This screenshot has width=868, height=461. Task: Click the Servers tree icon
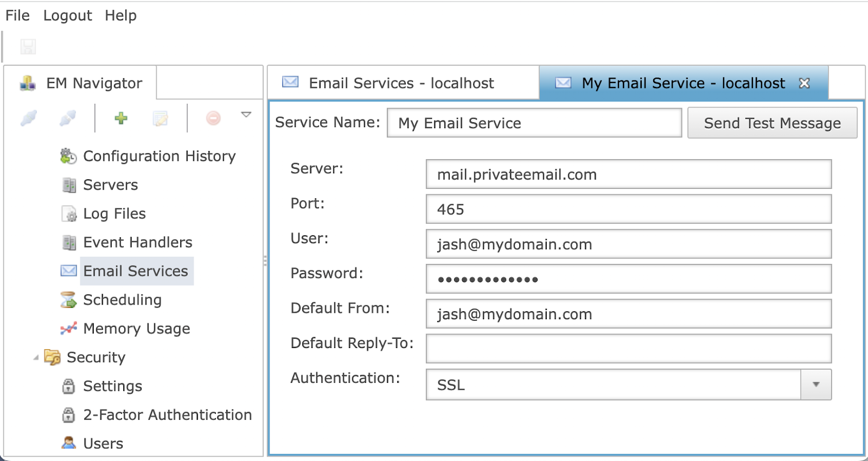click(x=69, y=185)
